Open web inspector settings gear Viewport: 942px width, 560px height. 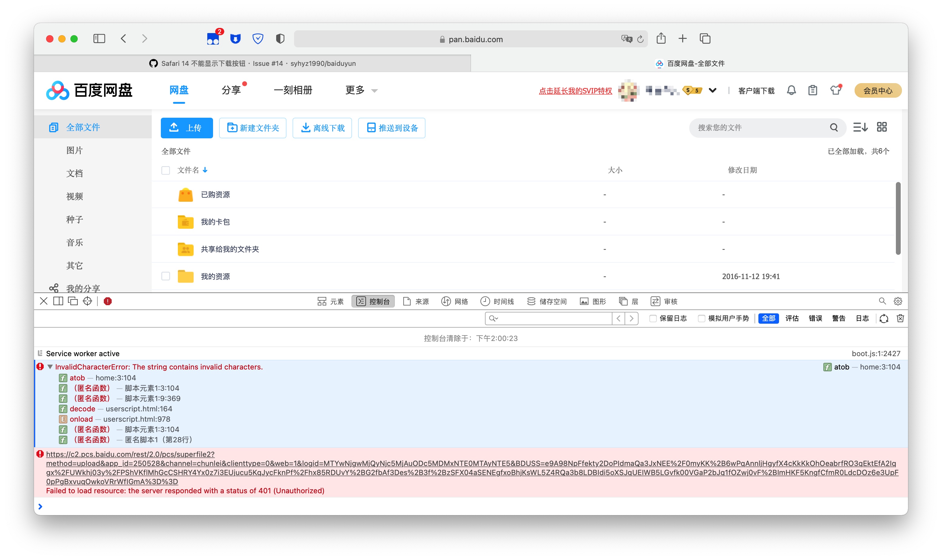(x=898, y=301)
